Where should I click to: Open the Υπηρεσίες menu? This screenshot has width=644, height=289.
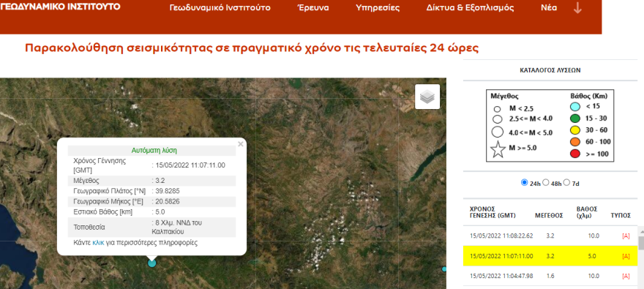pos(378,8)
